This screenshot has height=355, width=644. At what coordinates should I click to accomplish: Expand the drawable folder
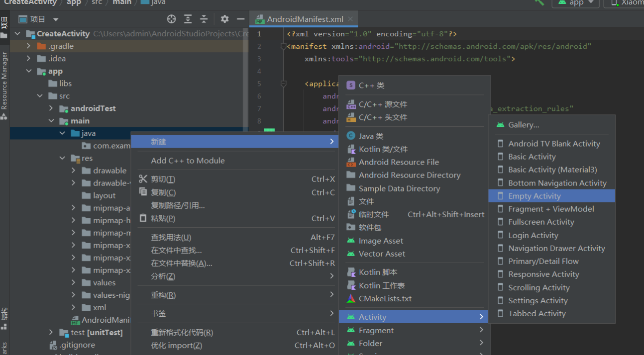[74, 171]
